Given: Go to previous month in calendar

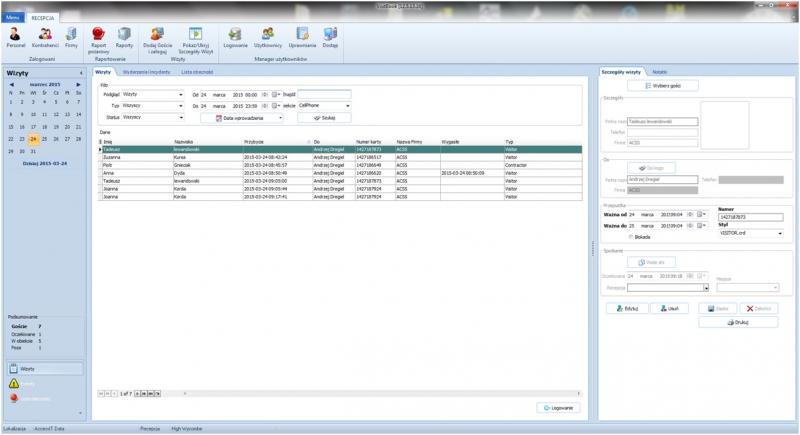Looking at the screenshot, I should coord(12,84).
